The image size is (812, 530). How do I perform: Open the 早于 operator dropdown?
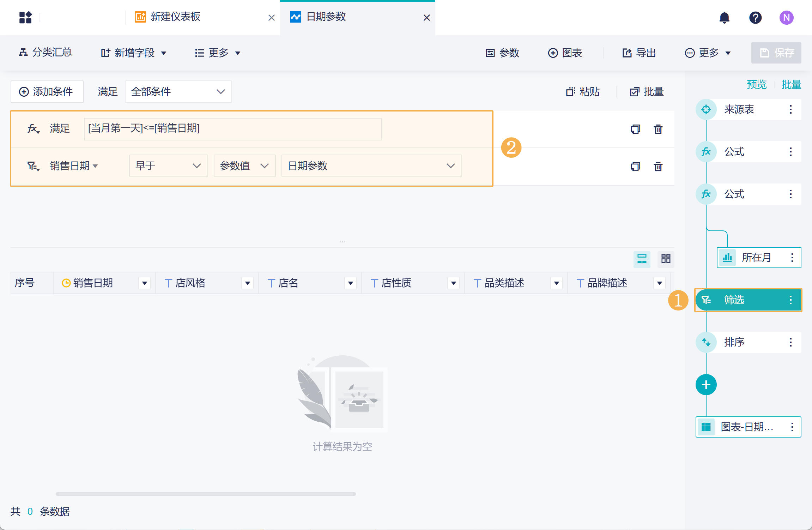click(x=168, y=166)
